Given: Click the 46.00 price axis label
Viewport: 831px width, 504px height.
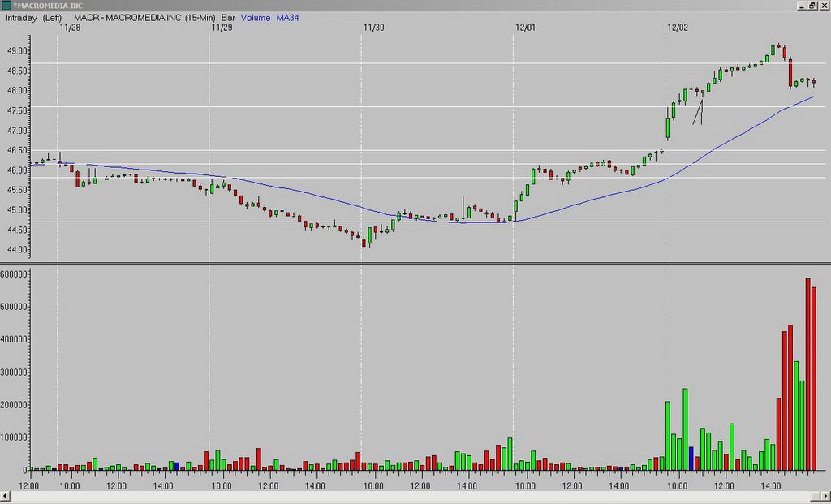Looking at the screenshot, I should [18, 170].
